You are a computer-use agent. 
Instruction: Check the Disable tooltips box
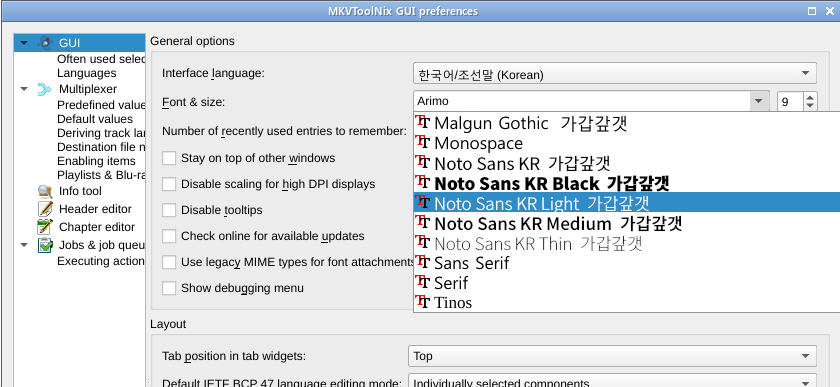169,210
